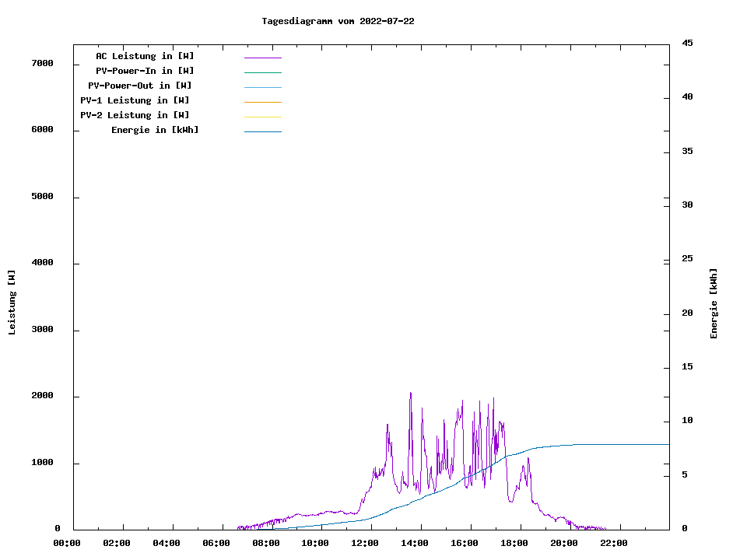Click the yellow line sample beside PV-2 Leistung
The height and width of the screenshot is (560, 747).
[262, 117]
